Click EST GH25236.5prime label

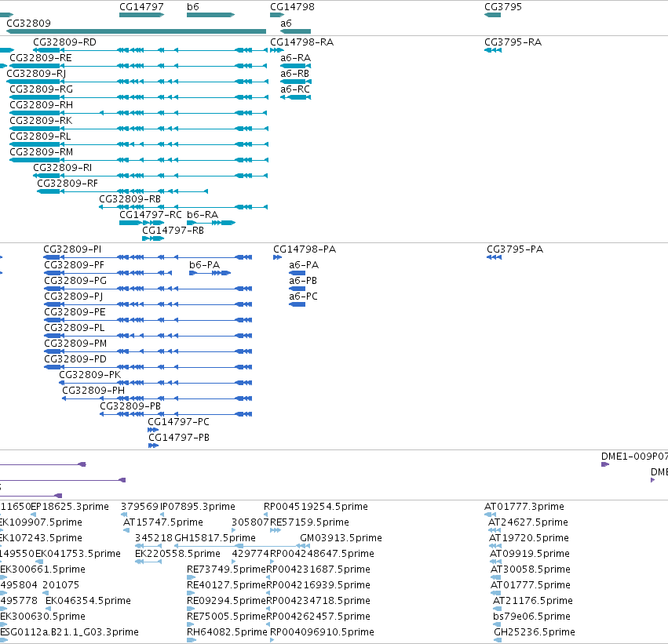pos(535,632)
